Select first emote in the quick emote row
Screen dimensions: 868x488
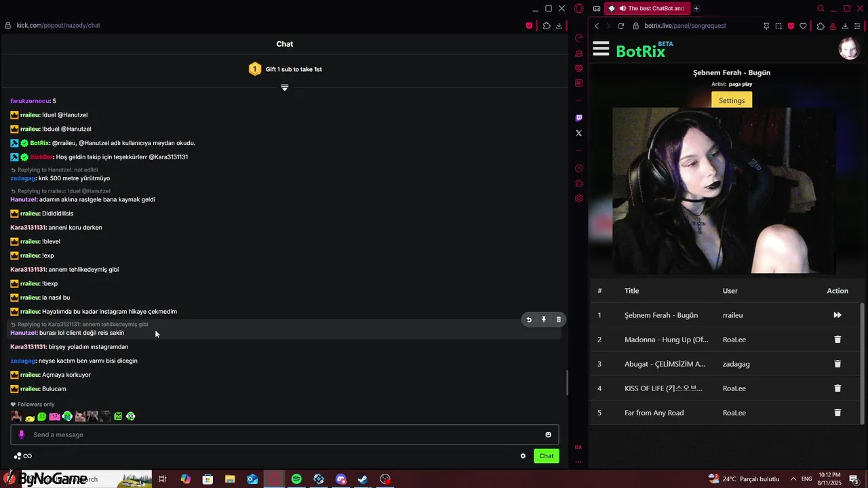[16, 416]
